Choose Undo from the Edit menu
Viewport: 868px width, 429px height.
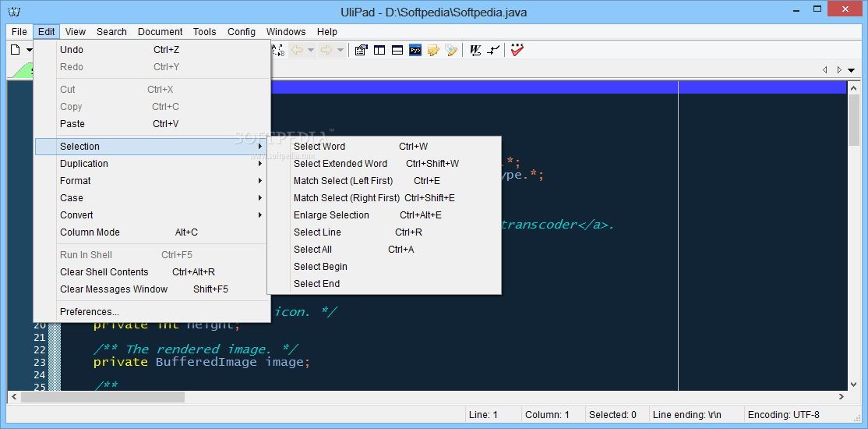pos(152,50)
